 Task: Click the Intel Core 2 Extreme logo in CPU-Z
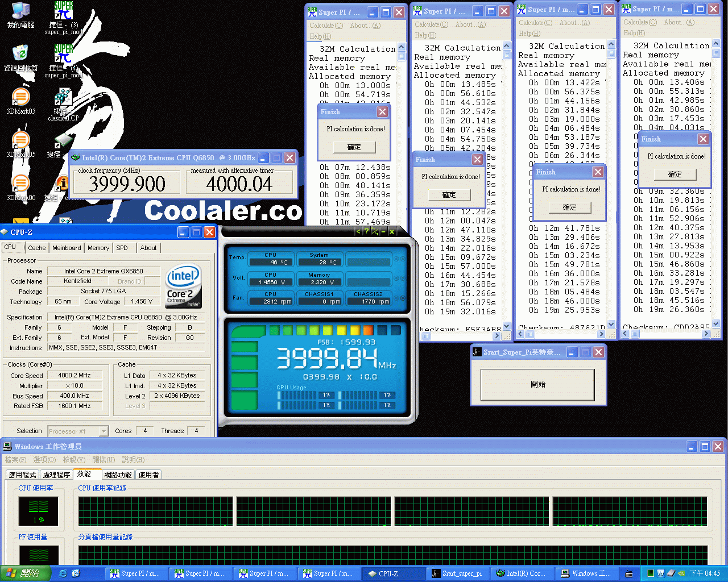(183, 285)
